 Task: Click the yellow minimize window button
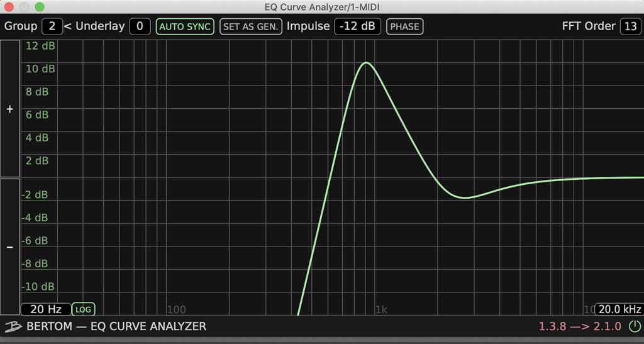point(25,7)
